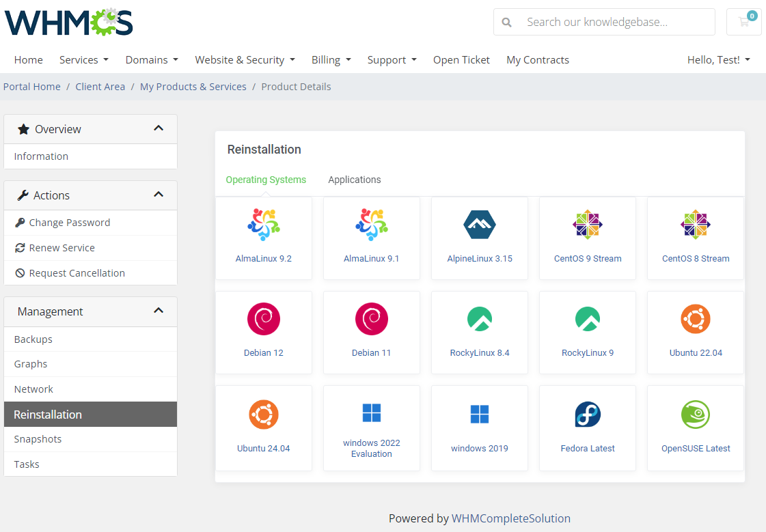This screenshot has width=766, height=532.
Task: Click the ban icon beside Request Cancellation
Action: [20, 273]
